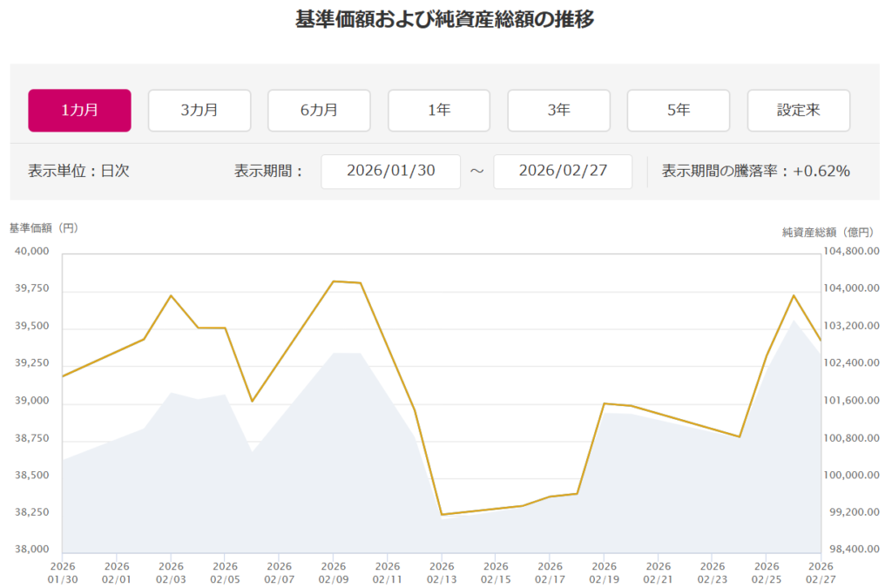The image size is (892, 588).
Task: Click the 表示期間の騰落率 +0.62% text
Action: pyautogui.click(x=755, y=171)
